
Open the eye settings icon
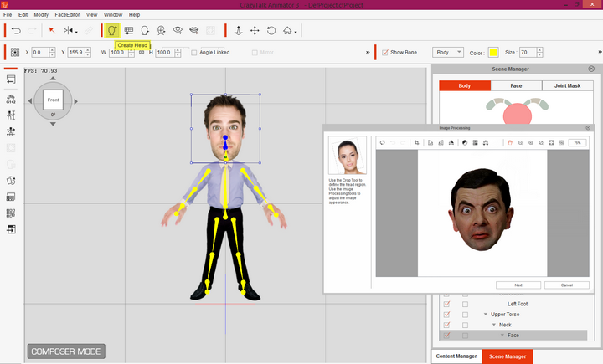[178, 30]
